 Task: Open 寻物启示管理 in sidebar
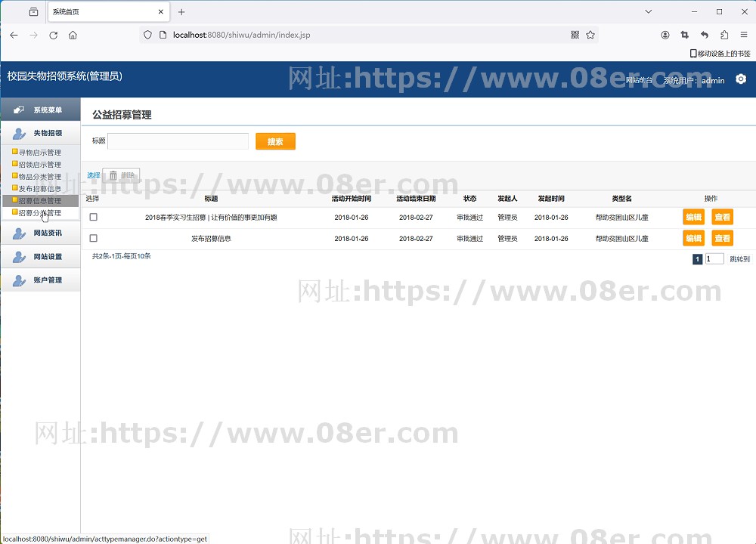pyautogui.click(x=40, y=153)
